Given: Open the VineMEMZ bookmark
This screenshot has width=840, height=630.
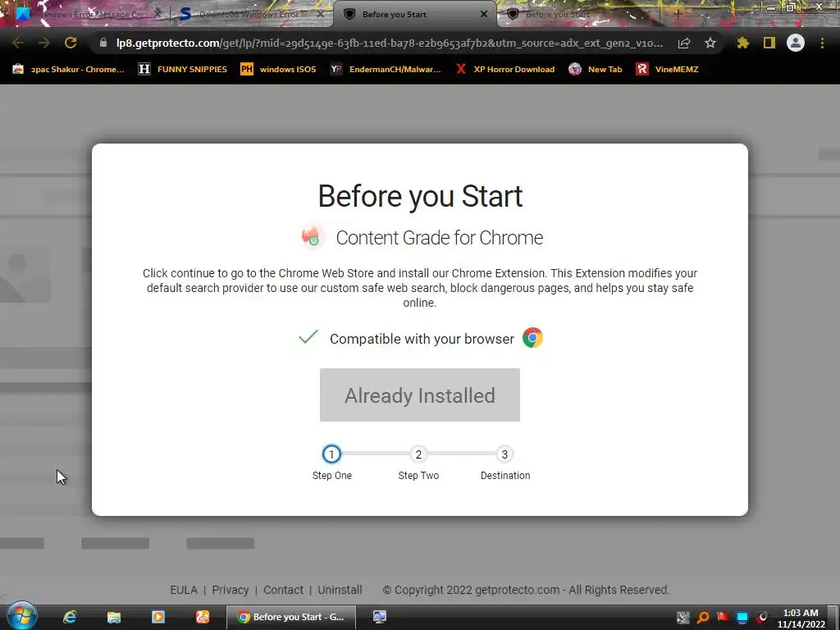Looking at the screenshot, I should pos(667,69).
